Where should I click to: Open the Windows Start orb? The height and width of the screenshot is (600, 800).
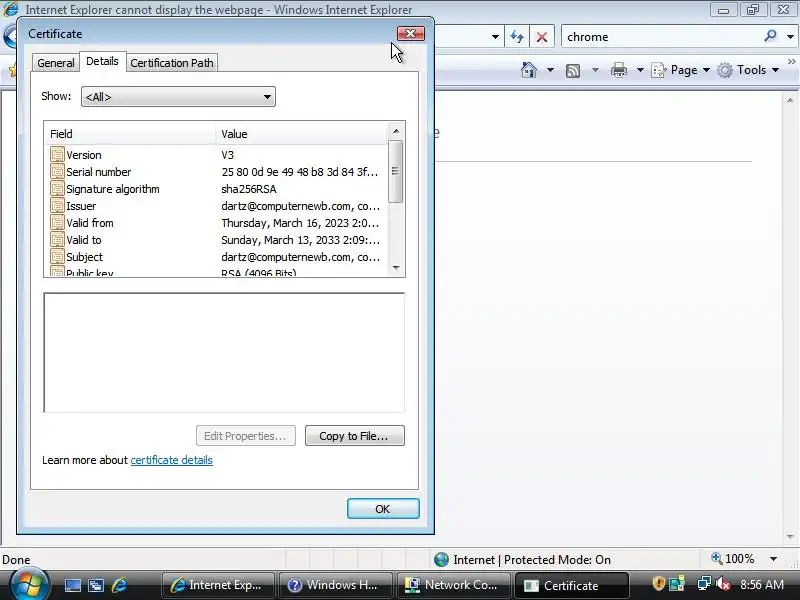[x=29, y=584]
